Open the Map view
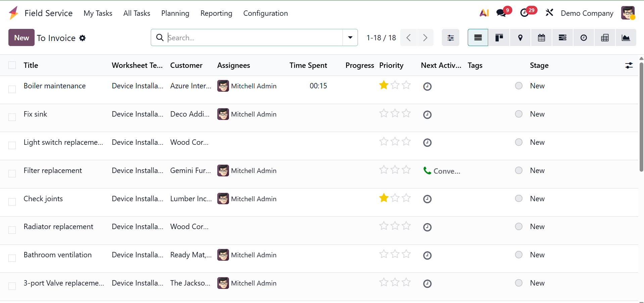Viewport: 644px width, 303px height. 520,38
